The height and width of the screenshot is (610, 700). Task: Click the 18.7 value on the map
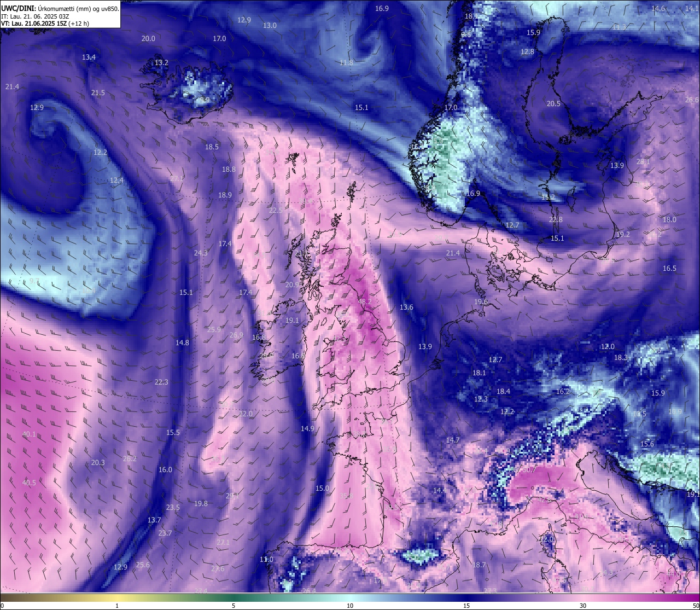[479, 565]
